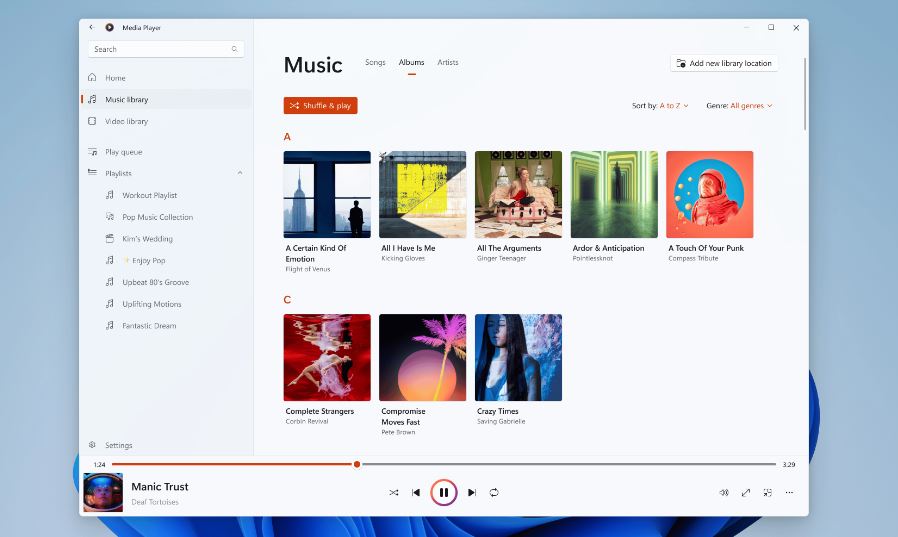Select the Music library sidebar item

pyautogui.click(x=167, y=99)
